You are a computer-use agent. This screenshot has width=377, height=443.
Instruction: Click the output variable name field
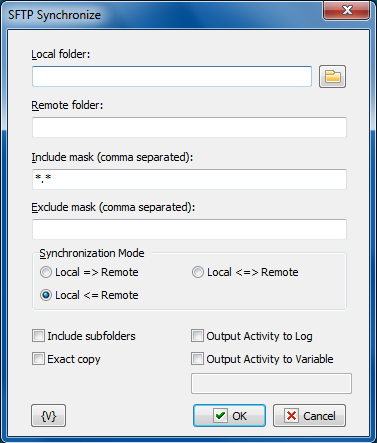[x=271, y=383]
